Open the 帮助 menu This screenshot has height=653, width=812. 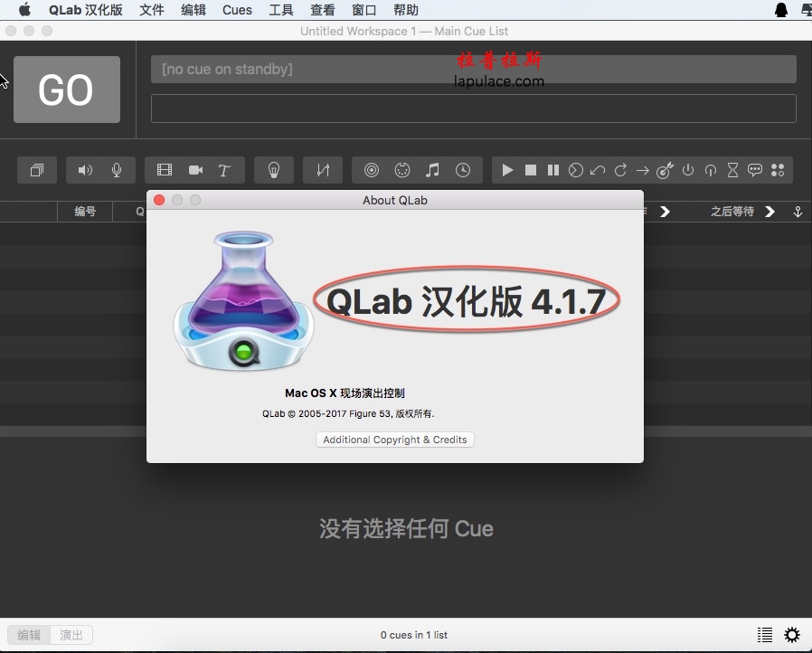point(406,10)
